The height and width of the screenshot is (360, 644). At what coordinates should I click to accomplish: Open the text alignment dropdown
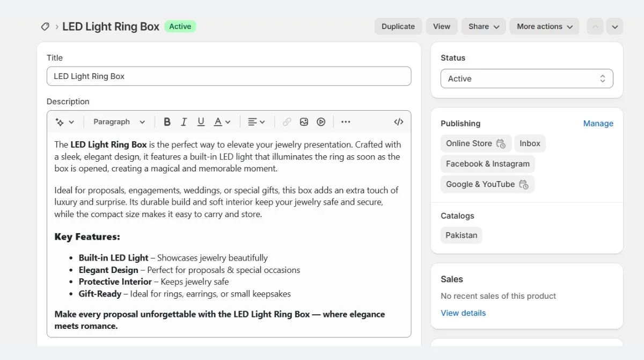257,121
